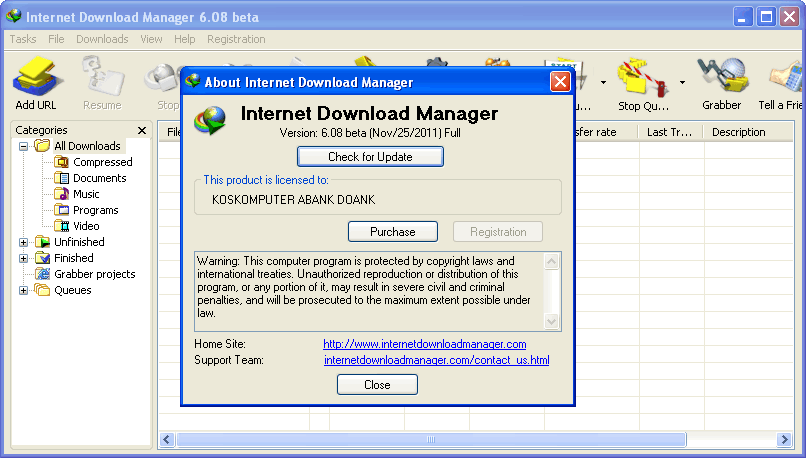This screenshot has width=806, height=458.
Task: Close the About dialog with X
Action: point(560,82)
